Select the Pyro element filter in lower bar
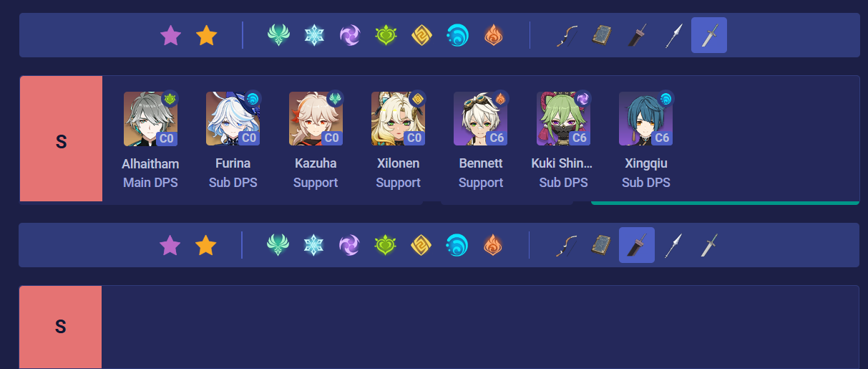The image size is (868, 369). pos(493,245)
